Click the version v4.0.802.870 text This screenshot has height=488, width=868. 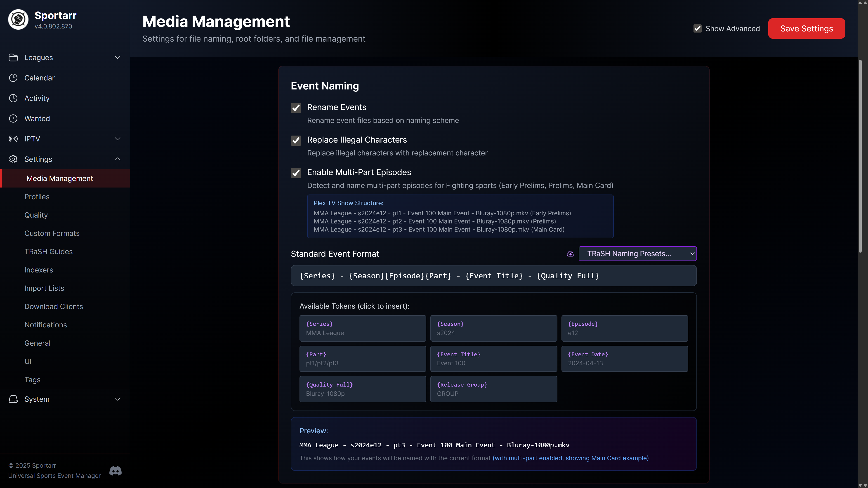click(x=53, y=26)
